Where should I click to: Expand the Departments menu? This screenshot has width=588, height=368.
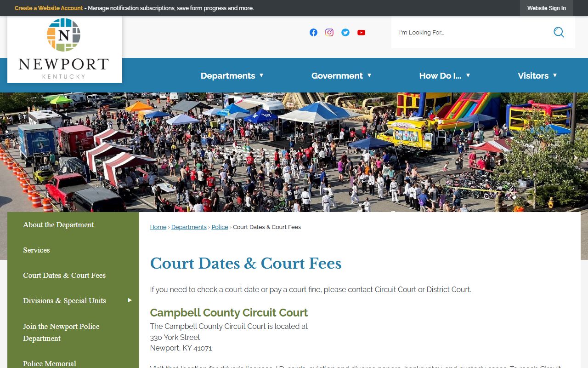(232, 75)
